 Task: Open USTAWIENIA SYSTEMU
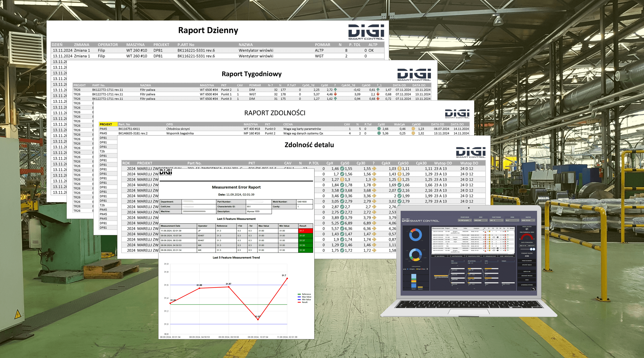(x=527, y=285)
